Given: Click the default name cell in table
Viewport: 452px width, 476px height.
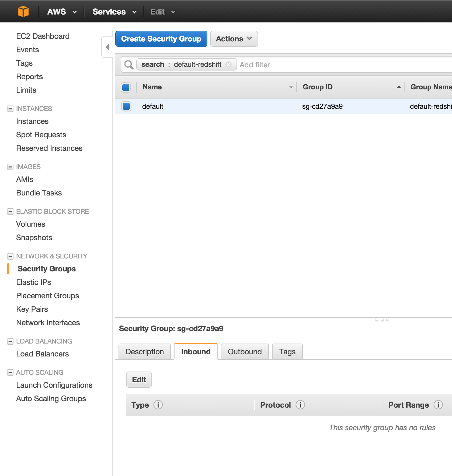Looking at the screenshot, I should pyautogui.click(x=153, y=106).
